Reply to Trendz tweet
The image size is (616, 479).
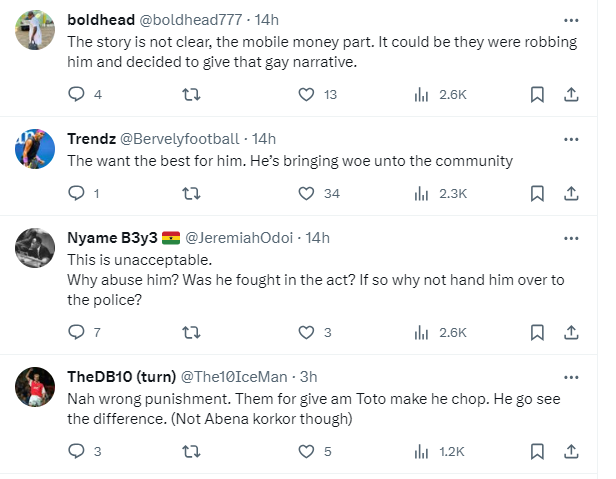tap(77, 193)
